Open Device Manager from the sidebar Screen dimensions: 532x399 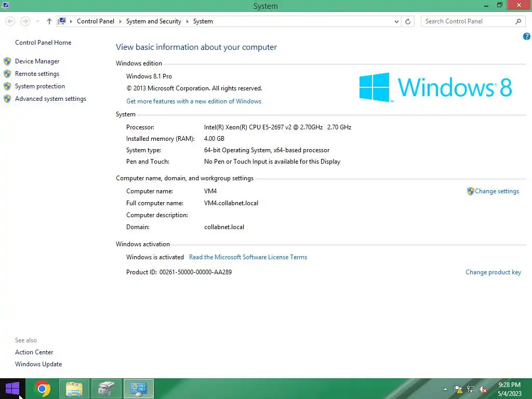[37, 61]
